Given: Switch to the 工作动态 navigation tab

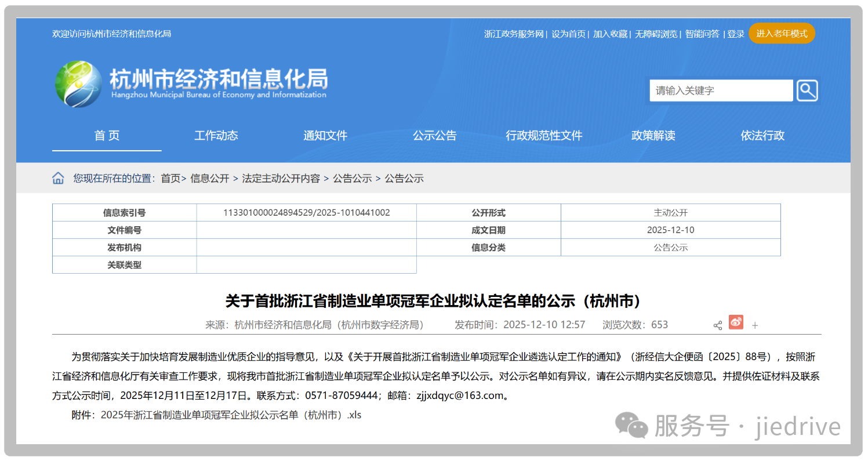Looking at the screenshot, I should coord(216,136).
